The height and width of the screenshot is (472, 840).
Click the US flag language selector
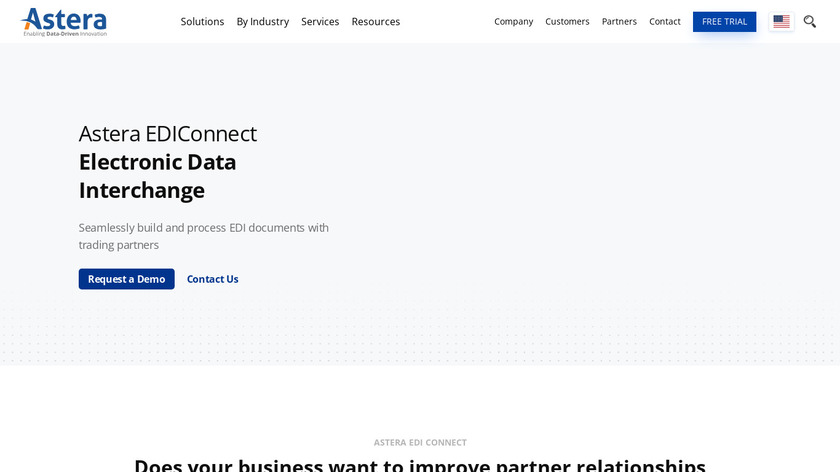(x=781, y=21)
